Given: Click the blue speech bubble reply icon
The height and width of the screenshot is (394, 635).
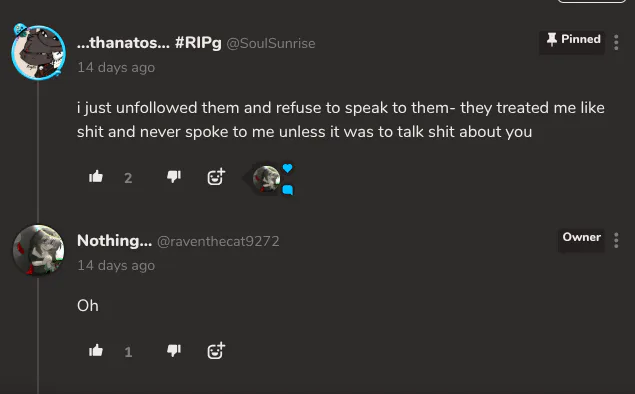Looking at the screenshot, I should (x=288, y=190).
